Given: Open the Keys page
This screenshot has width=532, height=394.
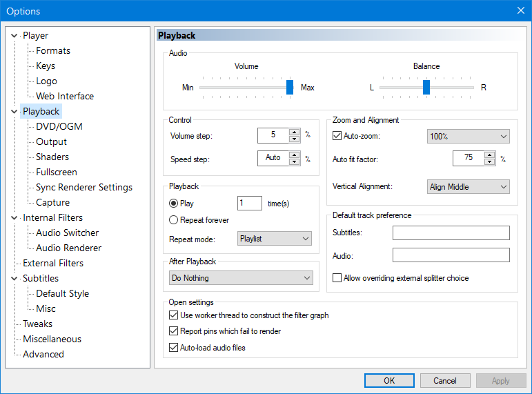Looking at the screenshot, I should point(46,66).
